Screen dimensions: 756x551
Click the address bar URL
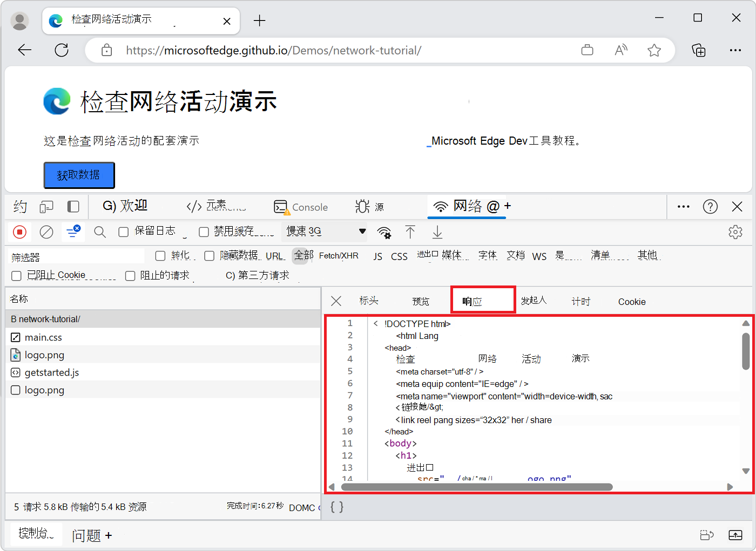pos(273,50)
